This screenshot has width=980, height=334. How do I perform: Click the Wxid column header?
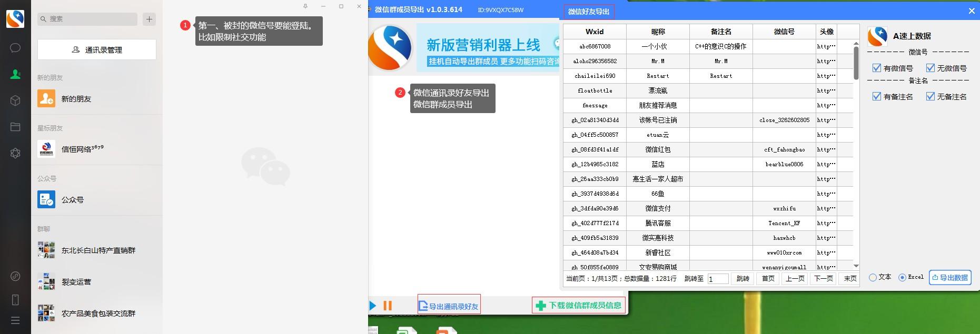pyautogui.click(x=595, y=32)
